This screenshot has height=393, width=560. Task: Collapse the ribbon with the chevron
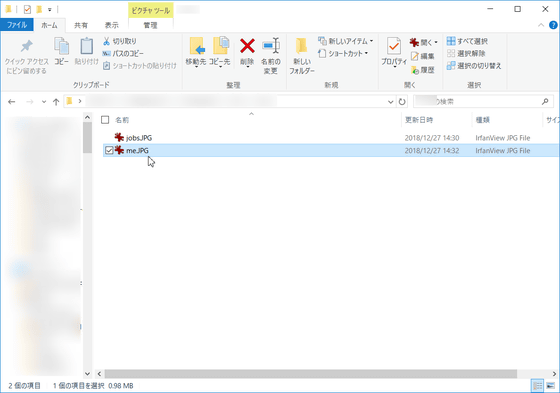click(541, 25)
